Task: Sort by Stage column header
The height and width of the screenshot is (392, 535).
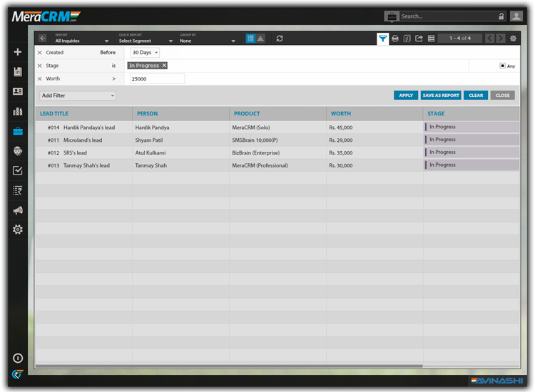Action: coord(436,113)
